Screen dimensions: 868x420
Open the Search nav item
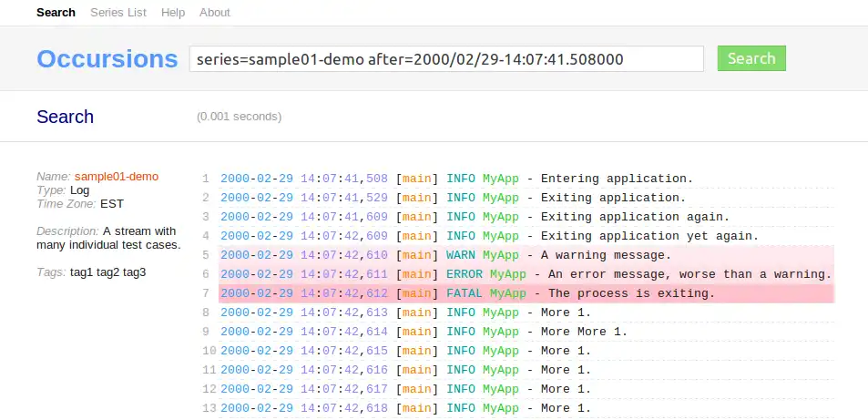56,12
